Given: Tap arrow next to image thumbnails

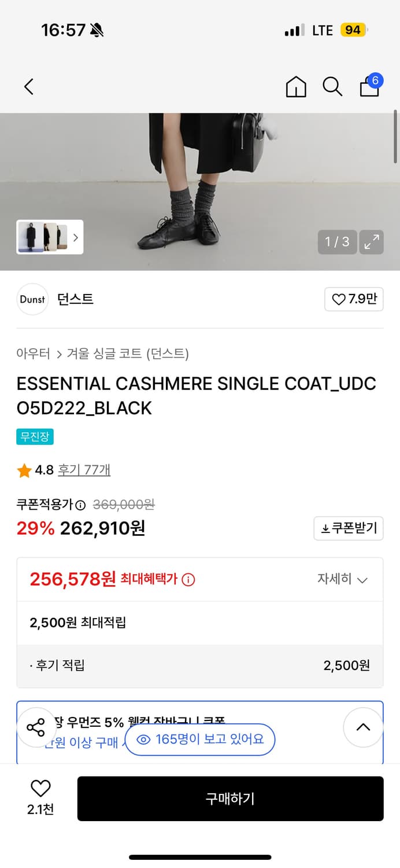Looking at the screenshot, I should (75, 237).
